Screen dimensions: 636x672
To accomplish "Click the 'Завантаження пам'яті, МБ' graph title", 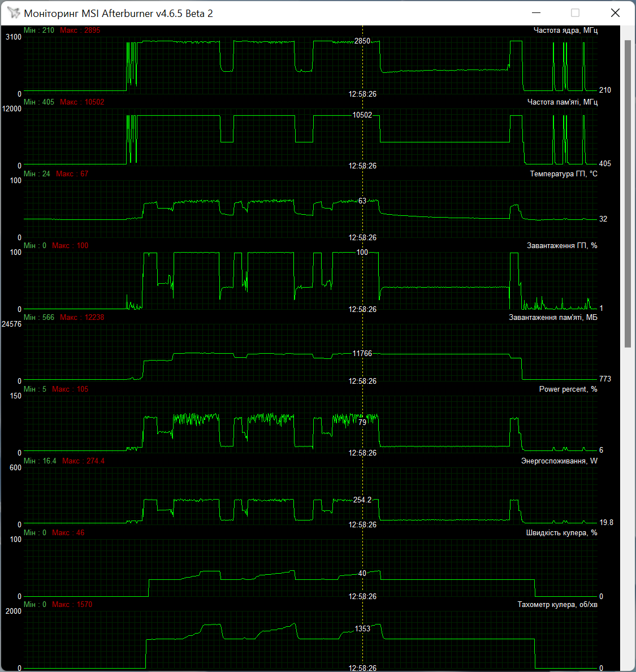I will pyautogui.click(x=553, y=317).
